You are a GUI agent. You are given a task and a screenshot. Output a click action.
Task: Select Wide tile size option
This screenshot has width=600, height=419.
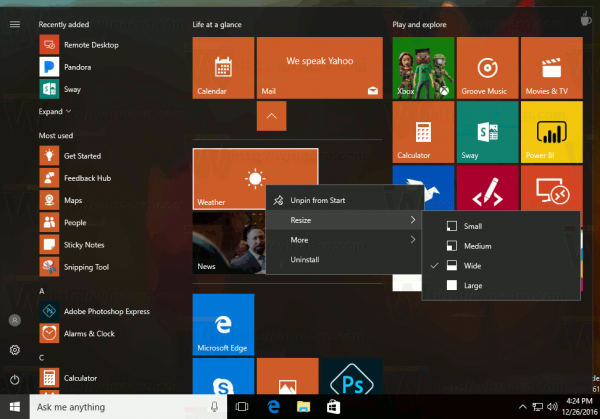coord(501,266)
